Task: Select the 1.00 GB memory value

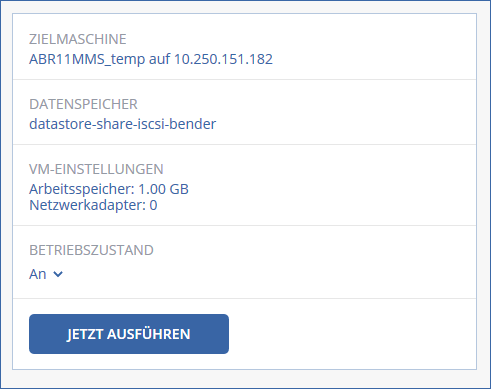Action: coord(163,189)
